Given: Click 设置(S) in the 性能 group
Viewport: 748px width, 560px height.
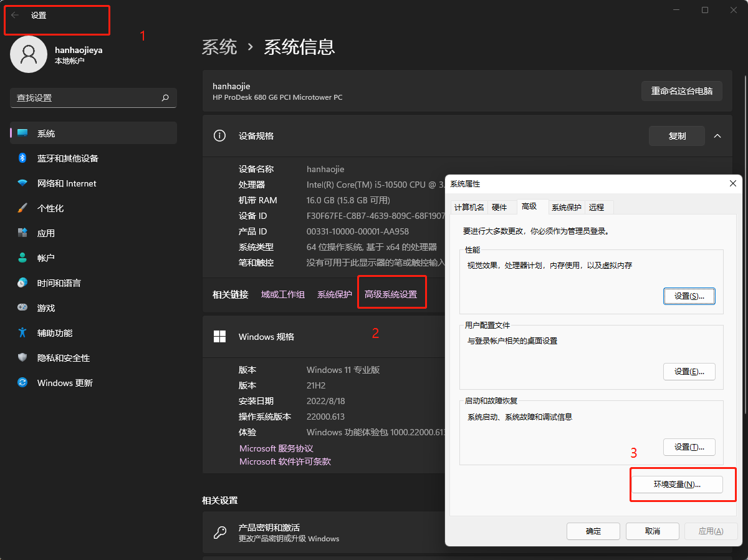Looking at the screenshot, I should click(x=689, y=296).
